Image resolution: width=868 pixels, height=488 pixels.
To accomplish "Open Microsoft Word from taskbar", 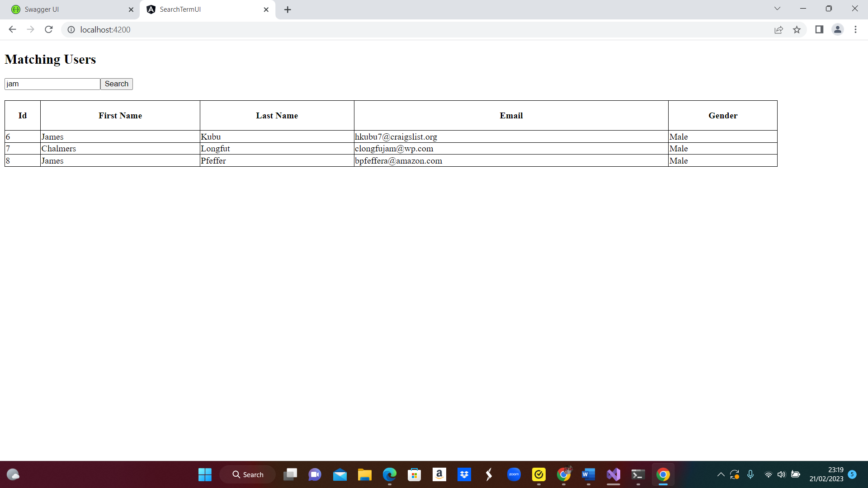I will pos(589,474).
